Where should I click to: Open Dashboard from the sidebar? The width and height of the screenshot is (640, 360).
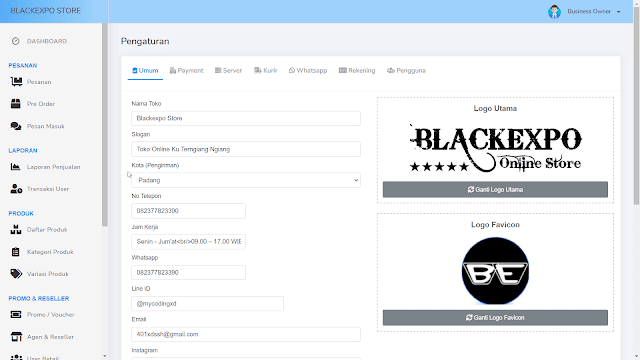(39, 41)
